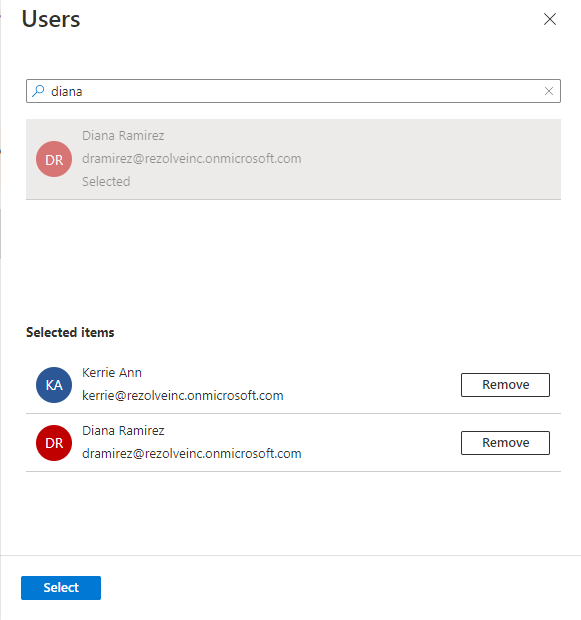This screenshot has height=620, width=581.
Task: Click the blue KA avatar icon
Action: pyautogui.click(x=54, y=385)
